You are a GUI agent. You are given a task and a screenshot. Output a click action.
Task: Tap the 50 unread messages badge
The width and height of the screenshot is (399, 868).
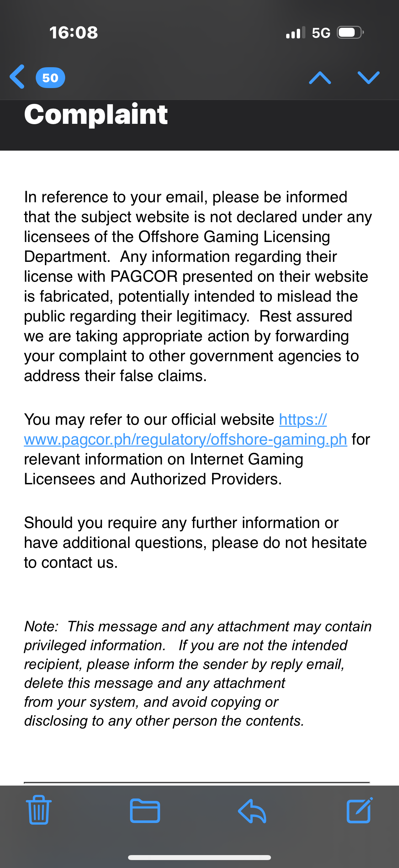(x=50, y=78)
